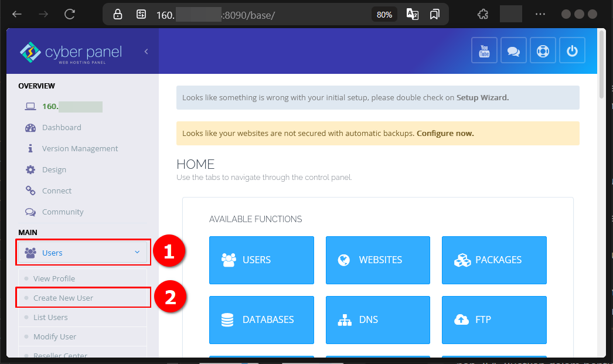Expand the Users menu section
The image size is (613, 364).
[x=83, y=253]
